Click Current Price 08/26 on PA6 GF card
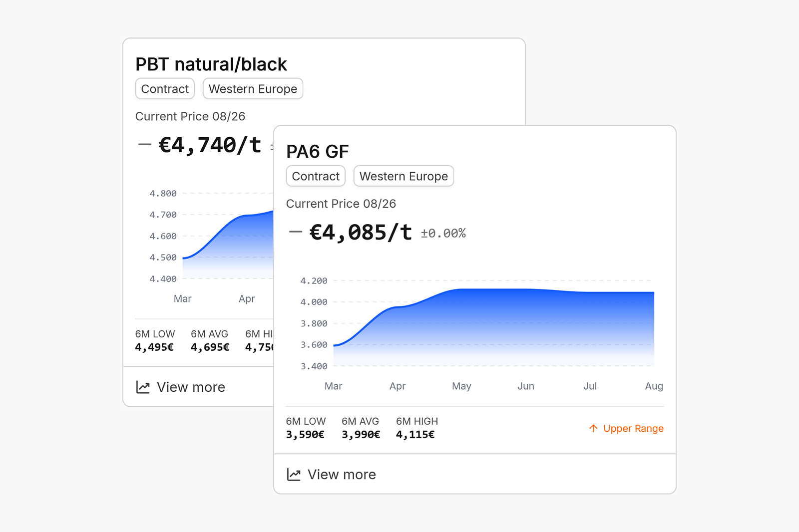 (341, 204)
